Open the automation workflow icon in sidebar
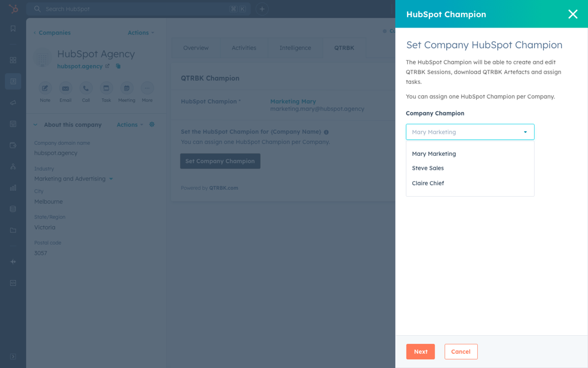Screen dimensions: 588x368 pos(13,166)
